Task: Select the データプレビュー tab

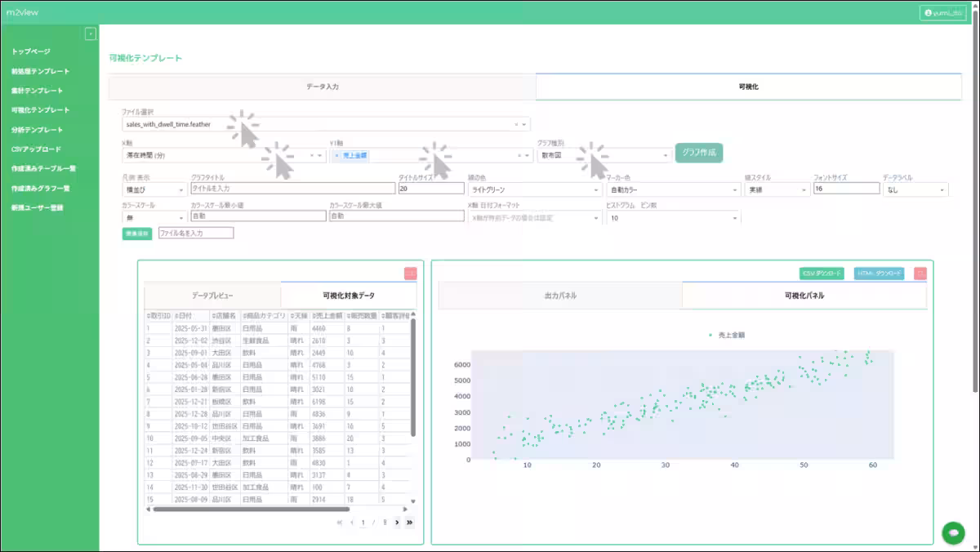Action: pos(212,295)
